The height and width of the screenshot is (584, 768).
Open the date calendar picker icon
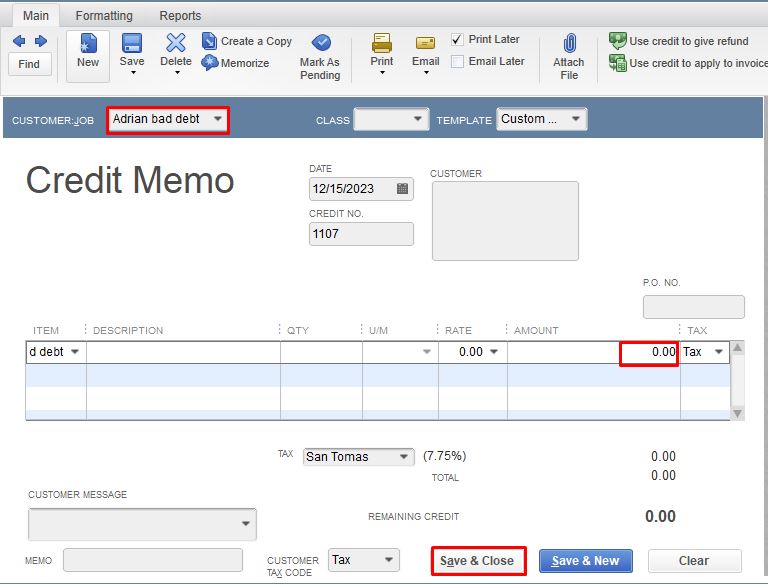pos(402,189)
